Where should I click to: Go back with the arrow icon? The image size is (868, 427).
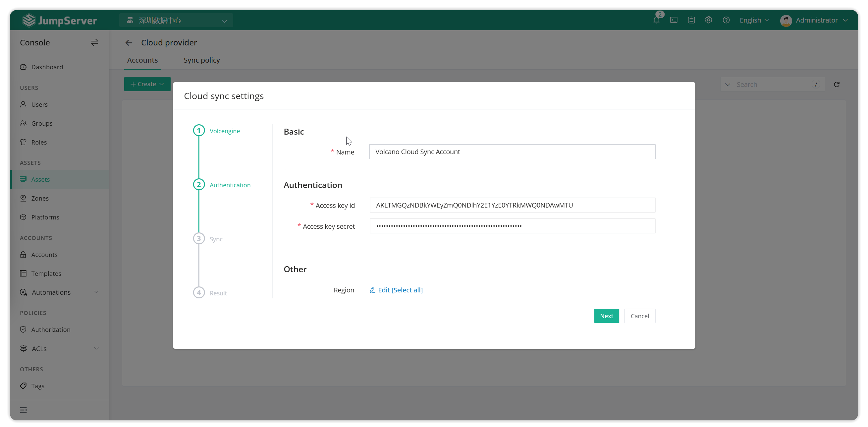[129, 42]
